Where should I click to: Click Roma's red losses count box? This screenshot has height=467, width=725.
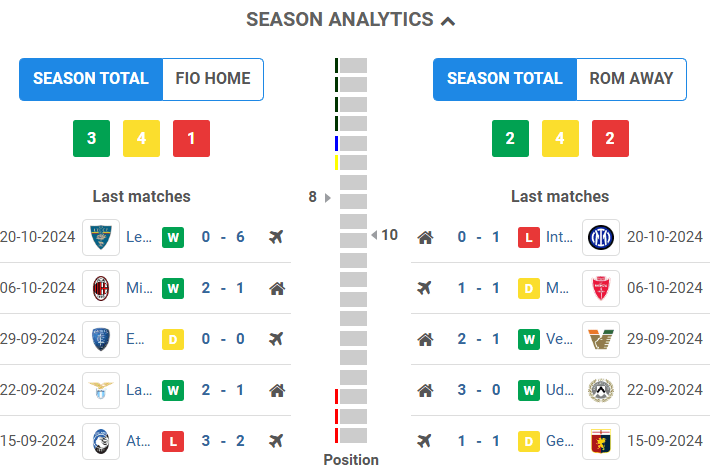pos(610,138)
